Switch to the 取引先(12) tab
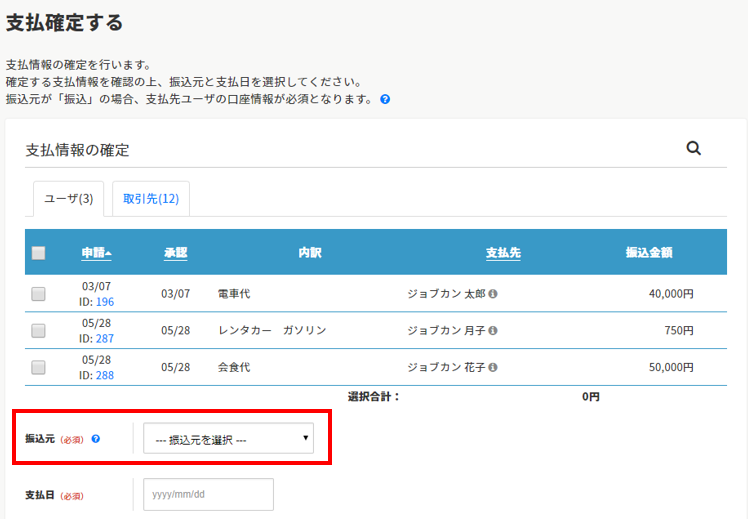 click(151, 199)
